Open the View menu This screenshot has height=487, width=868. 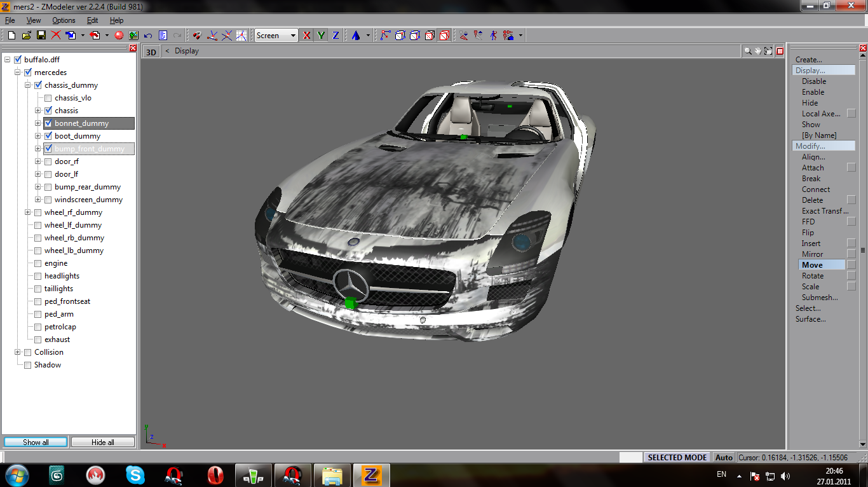[x=34, y=20]
